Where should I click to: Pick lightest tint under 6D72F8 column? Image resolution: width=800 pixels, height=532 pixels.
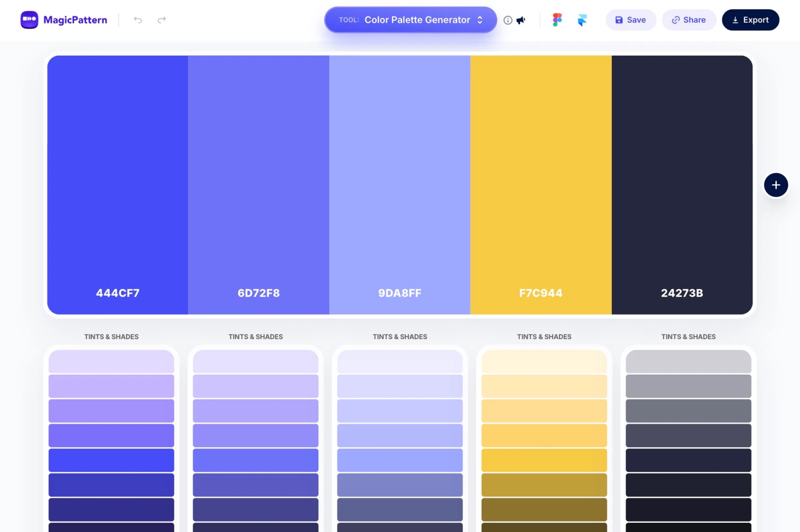256,361
